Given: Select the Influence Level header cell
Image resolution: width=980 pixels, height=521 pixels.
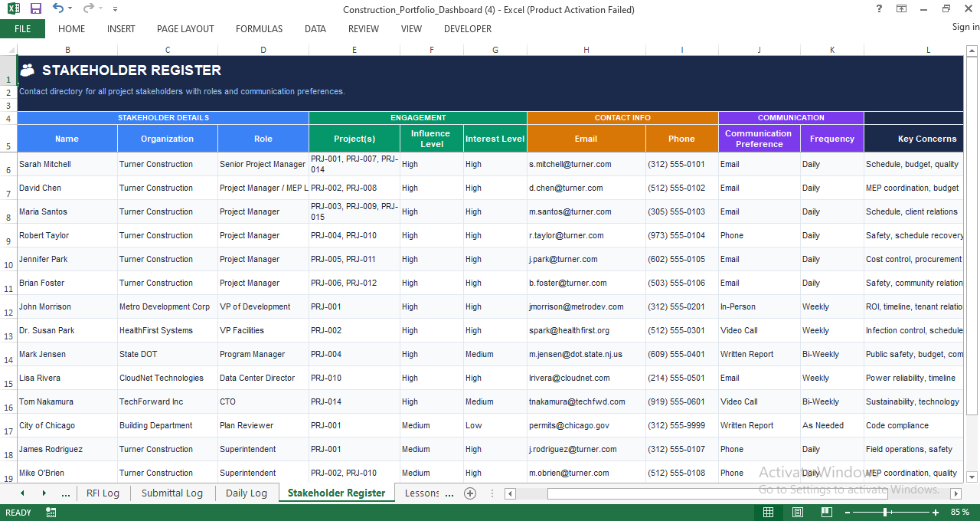Looking at the screenshot, I should click(432, 139).
